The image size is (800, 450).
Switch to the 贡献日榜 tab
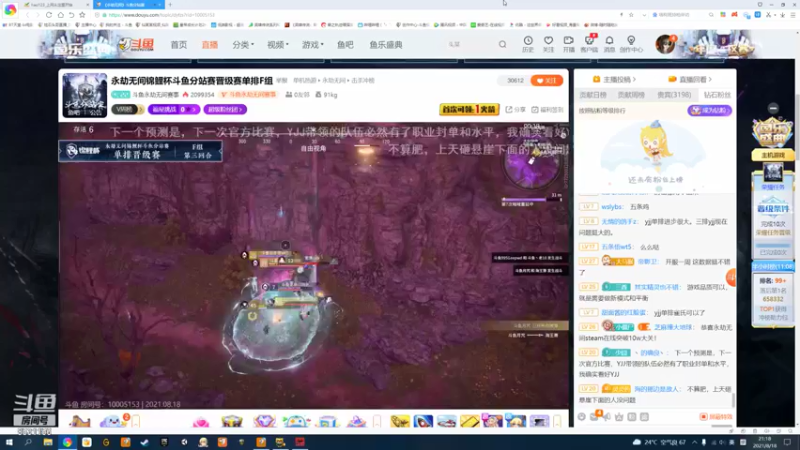[x=593, y=95]
